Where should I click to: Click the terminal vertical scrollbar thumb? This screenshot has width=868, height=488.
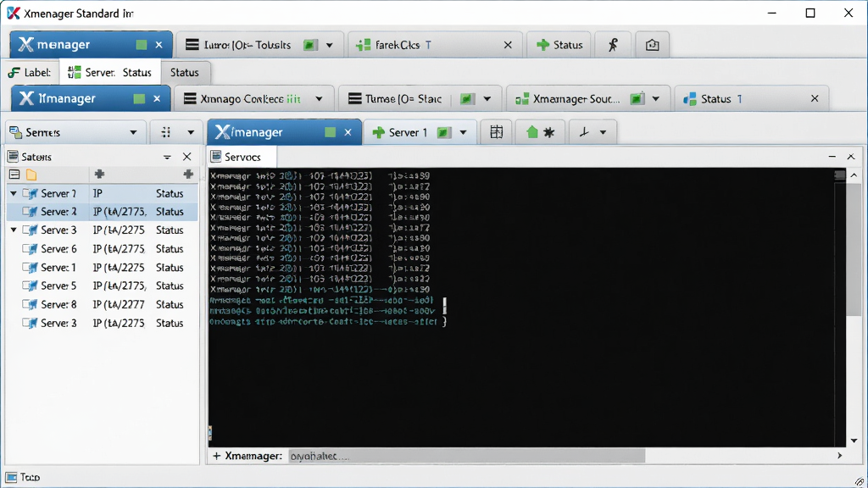(854, 249)
